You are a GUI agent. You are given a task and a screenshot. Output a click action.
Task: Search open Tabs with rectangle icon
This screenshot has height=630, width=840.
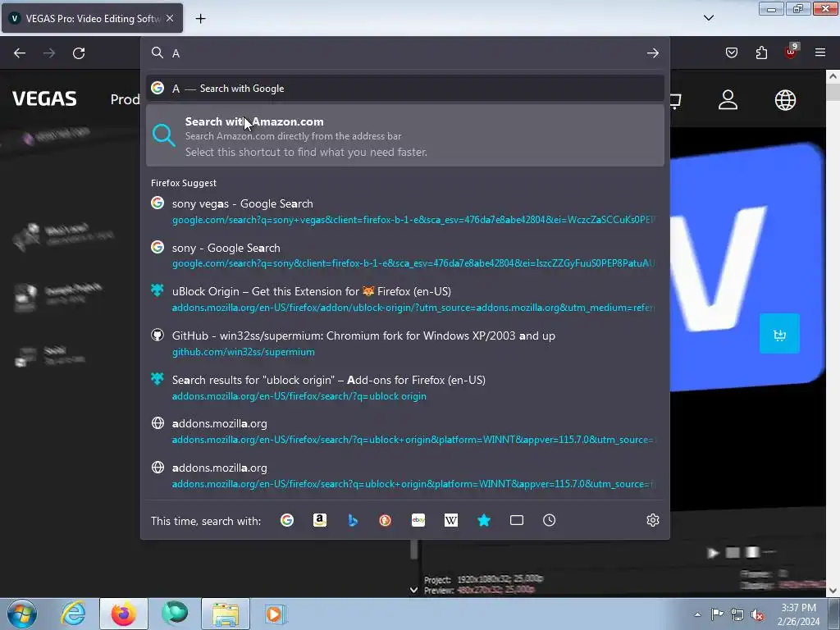[x=517, y=520]
